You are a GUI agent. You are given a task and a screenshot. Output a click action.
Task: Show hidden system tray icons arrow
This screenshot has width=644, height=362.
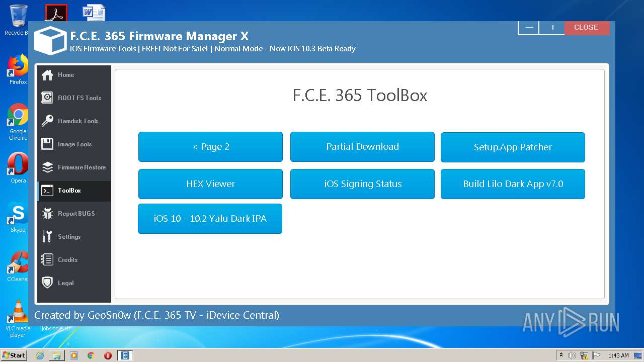pos(561,355)
